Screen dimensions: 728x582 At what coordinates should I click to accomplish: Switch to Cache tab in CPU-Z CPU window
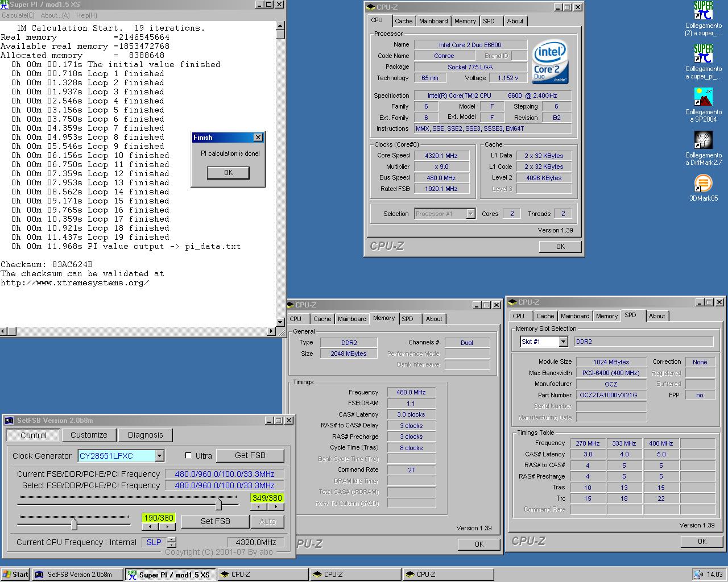coord(403,21)
